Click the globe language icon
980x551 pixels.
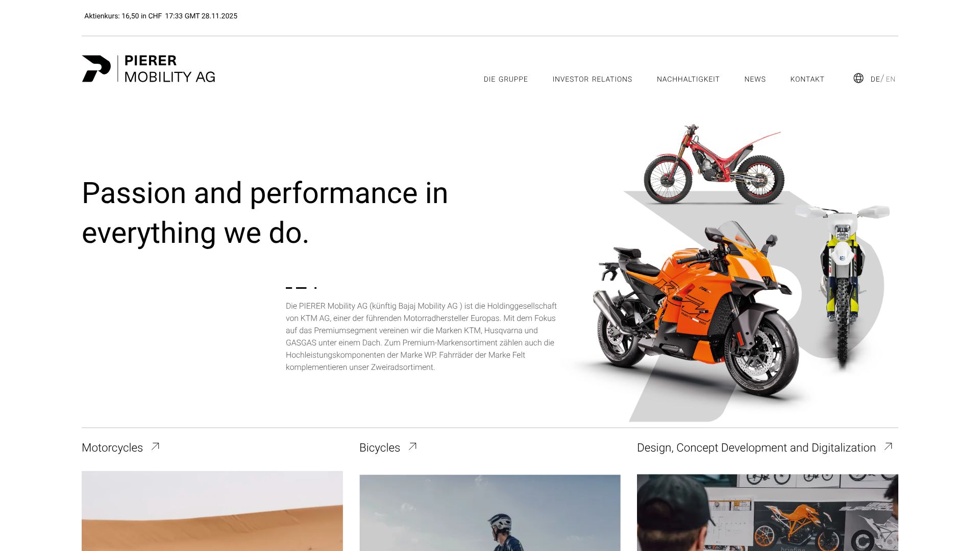coord(859,78)
